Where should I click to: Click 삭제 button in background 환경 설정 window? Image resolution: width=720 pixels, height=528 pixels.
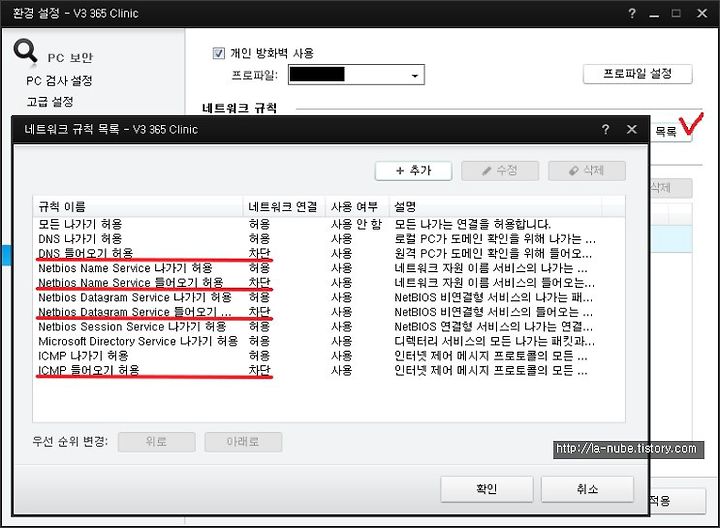[670, 188]
